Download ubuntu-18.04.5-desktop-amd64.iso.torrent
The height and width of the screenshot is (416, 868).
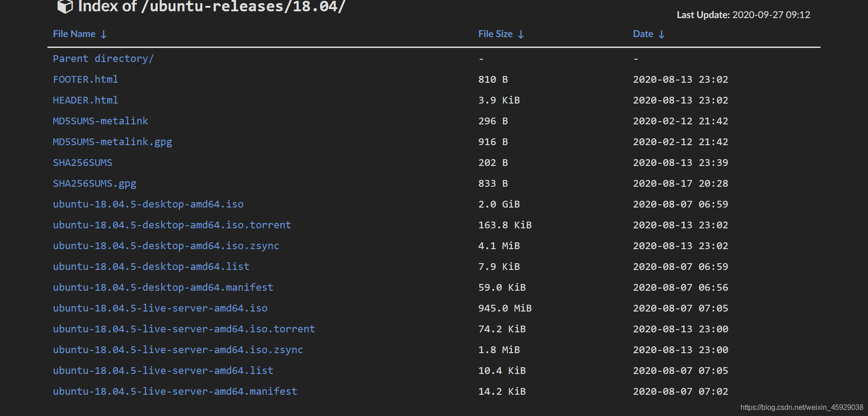pyautogui.click(x=172, y=225)
